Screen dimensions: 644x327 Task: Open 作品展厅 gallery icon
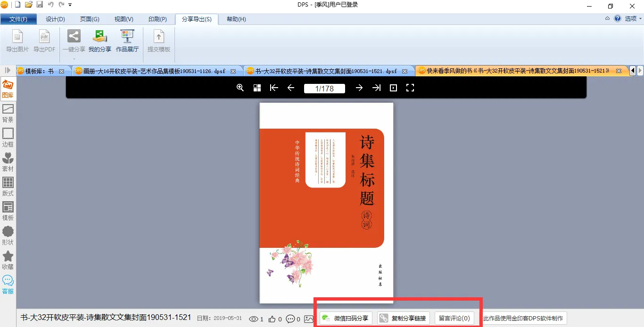coord(127,41)
